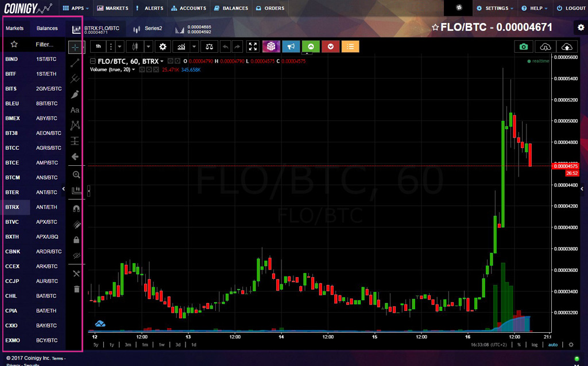Switch to the Series2 chart tab

tap(148, 29)
